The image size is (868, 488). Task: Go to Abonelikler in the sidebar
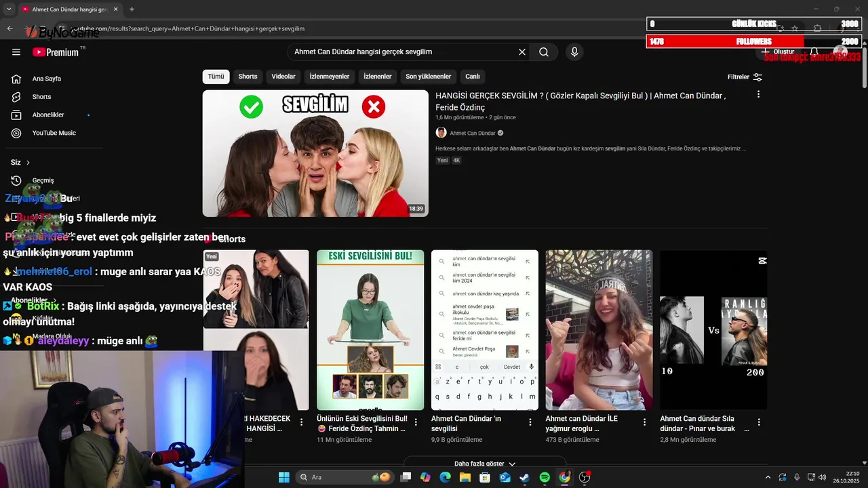48,115
